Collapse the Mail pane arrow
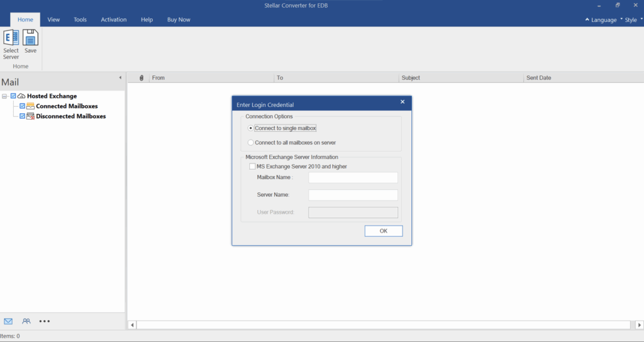The image size is (644, 342). pyautogui.click(x=120, y=77)
